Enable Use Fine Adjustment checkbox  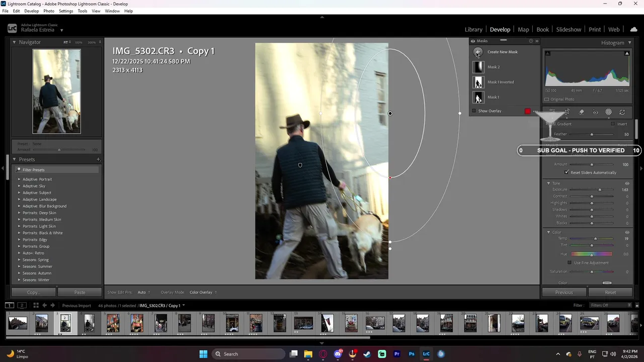click(570, 263)
